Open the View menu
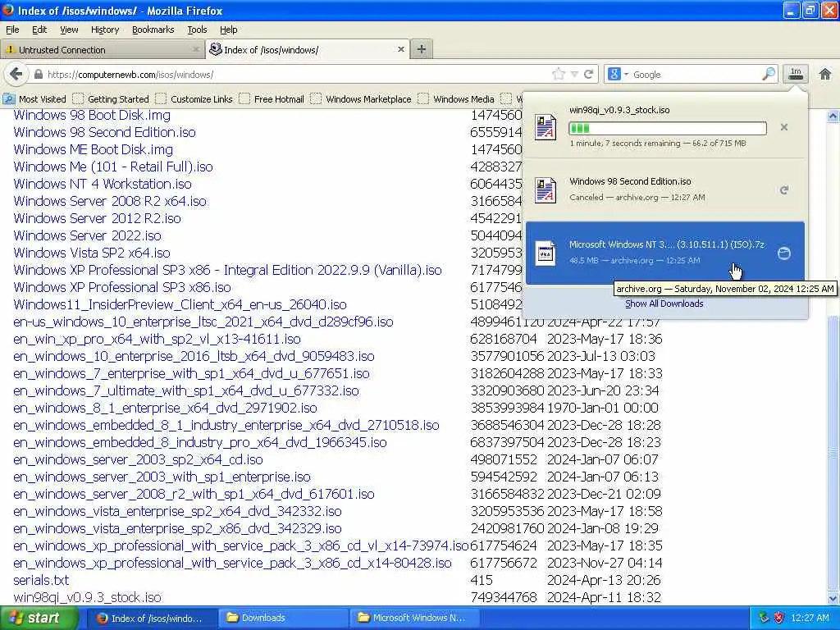840x630 pixels. [x=69, y=30]
